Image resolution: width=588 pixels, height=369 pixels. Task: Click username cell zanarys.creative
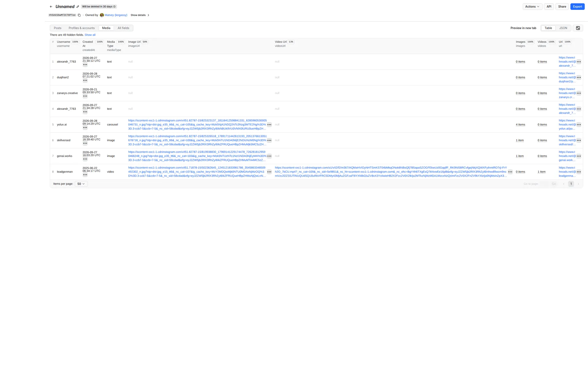pyautogui.click(x=67, y=93)
